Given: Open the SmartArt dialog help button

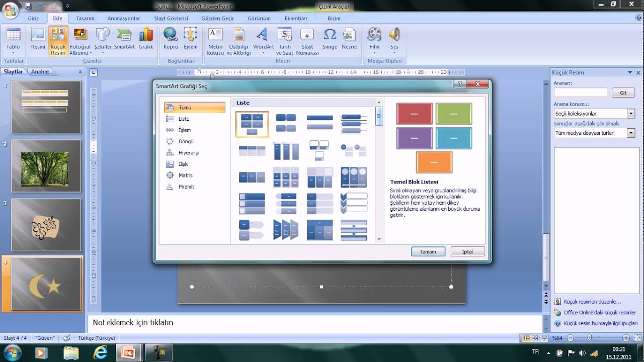Looking at the screenshot, I should (460, 85).
